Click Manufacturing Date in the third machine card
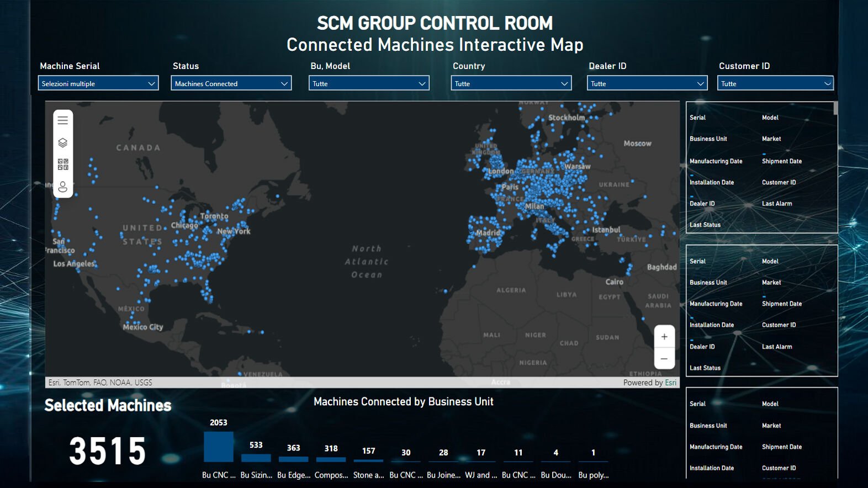Screen dimensions: 868x488 (716, 447)
